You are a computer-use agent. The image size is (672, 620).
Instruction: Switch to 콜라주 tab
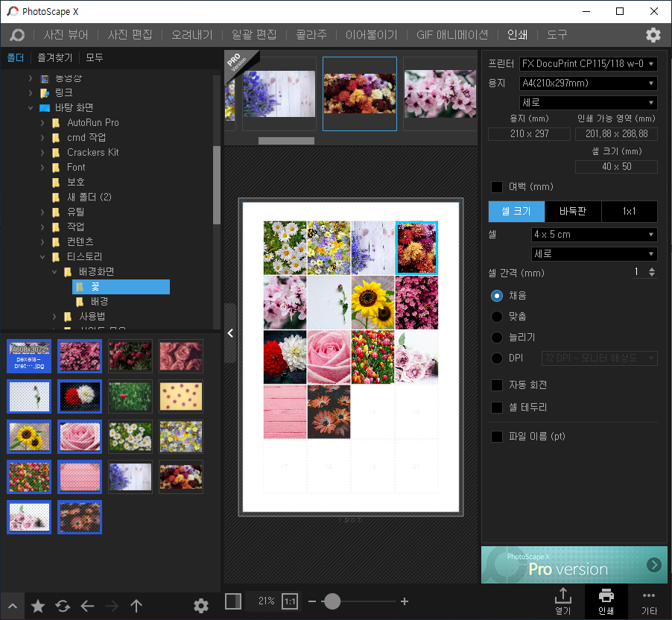click(x=311, y=35)
